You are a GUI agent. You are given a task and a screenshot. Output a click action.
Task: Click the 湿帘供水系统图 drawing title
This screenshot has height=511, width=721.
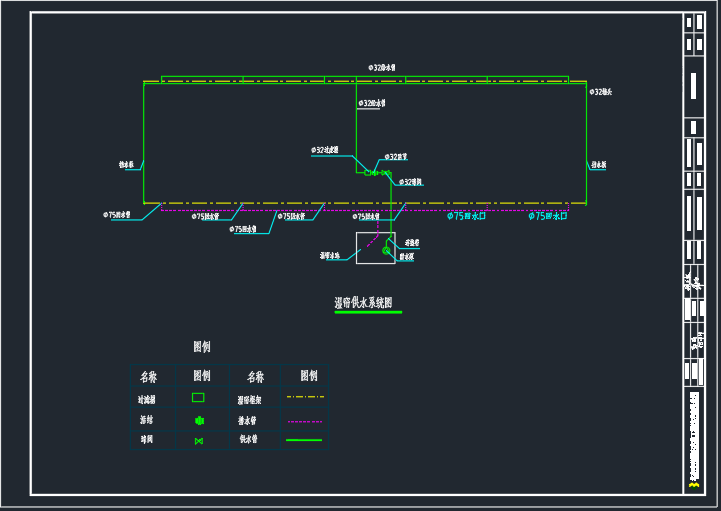click(363, 302)
